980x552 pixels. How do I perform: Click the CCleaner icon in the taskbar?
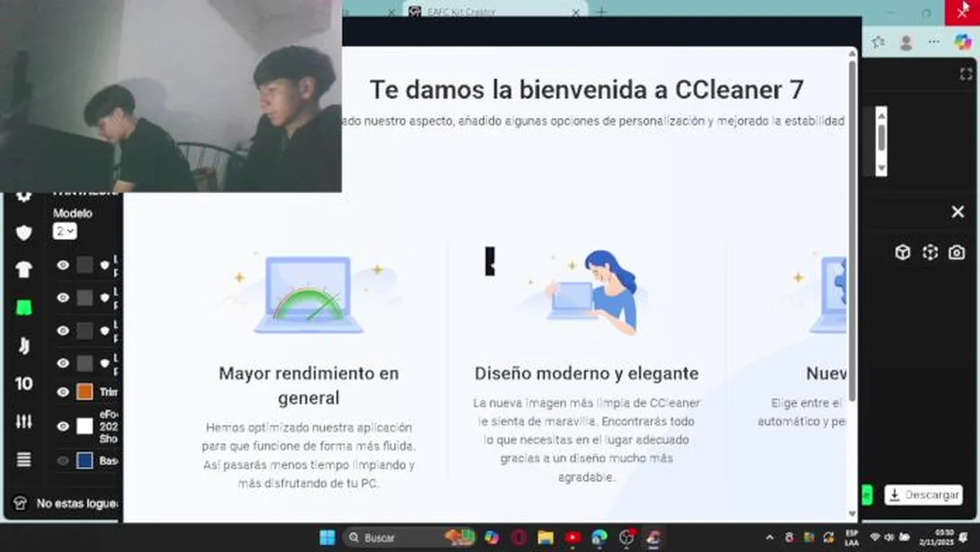[x=653, y=537]
